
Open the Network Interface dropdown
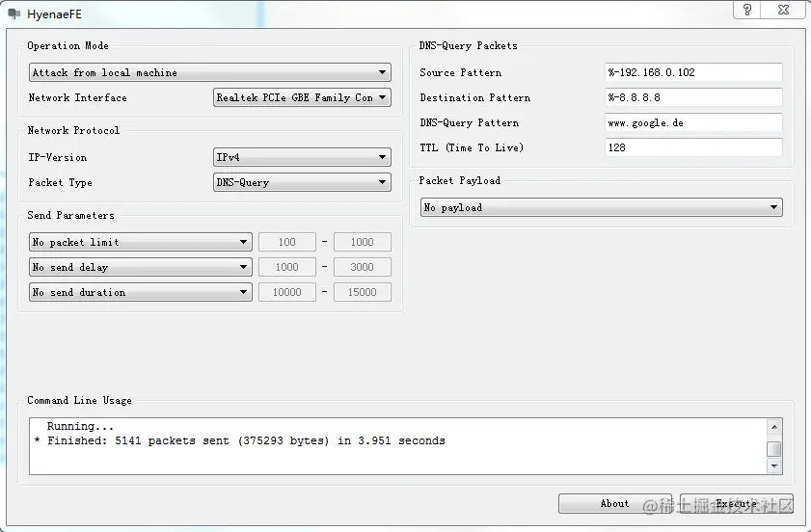[302, 97]
